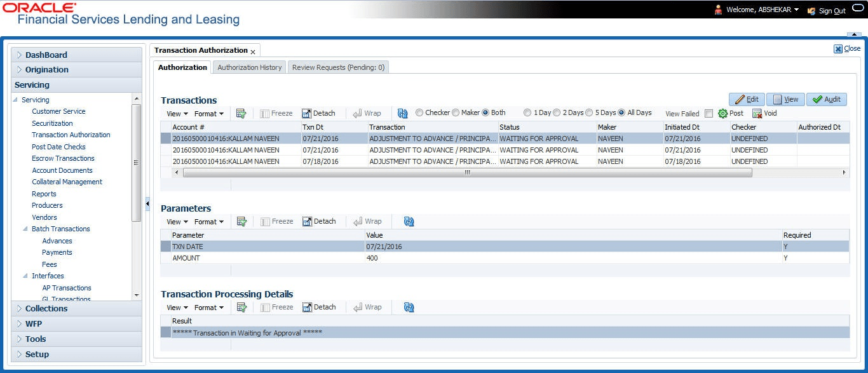Click query icon in Transaction Processing Details
Image resolution: width=868 pixels, height=373 pixels.
point(241,307)
